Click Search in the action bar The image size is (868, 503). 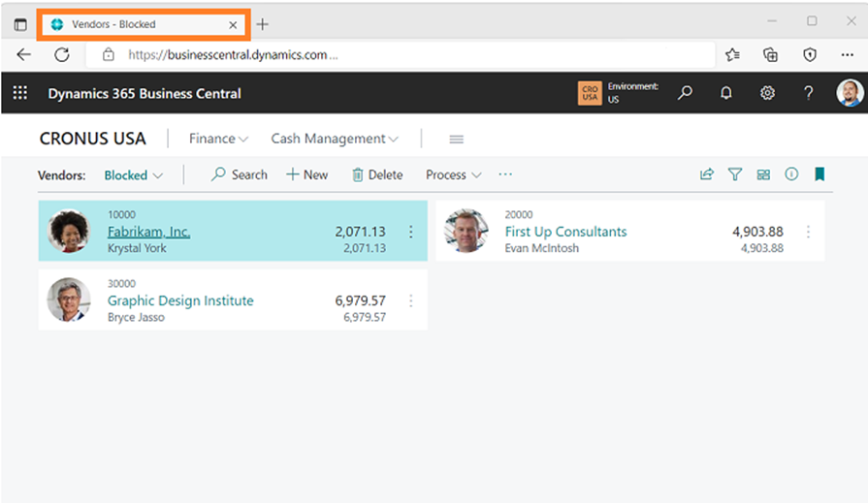(240, 174)
